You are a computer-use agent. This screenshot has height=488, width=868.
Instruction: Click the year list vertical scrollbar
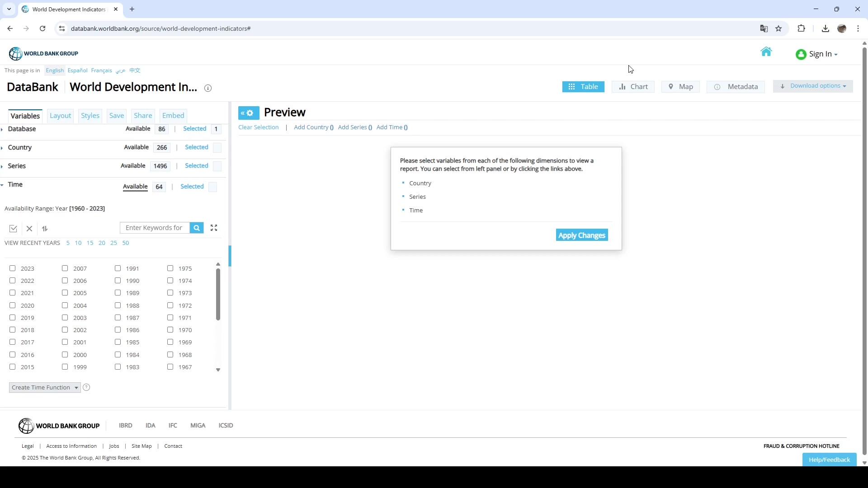click(218, 295)
